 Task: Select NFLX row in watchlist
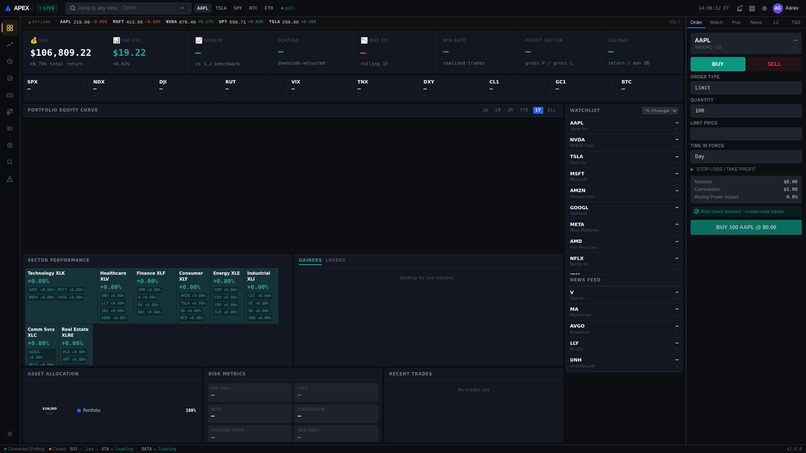(624, 261)
